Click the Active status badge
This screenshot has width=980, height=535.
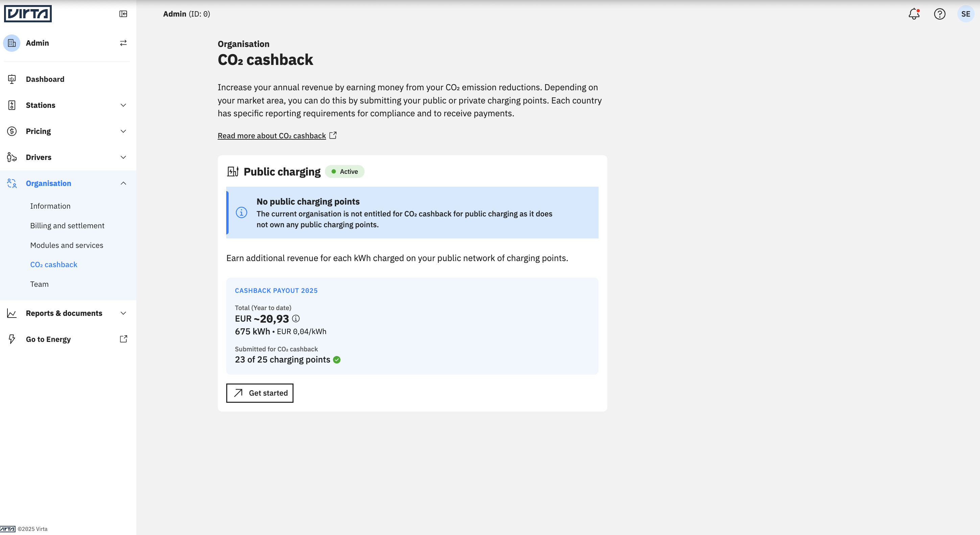(x=345, y=171)
